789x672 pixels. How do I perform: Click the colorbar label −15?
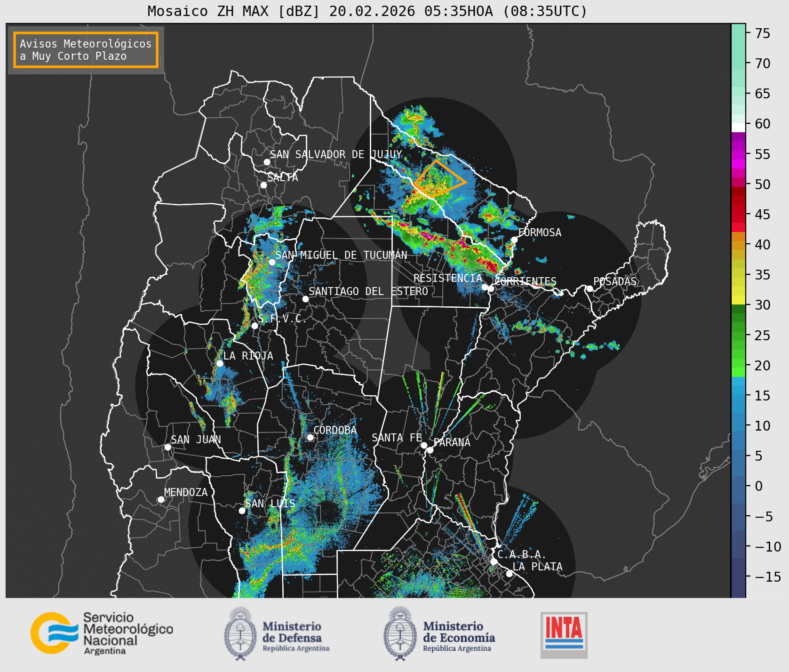(x=768, y=576)
